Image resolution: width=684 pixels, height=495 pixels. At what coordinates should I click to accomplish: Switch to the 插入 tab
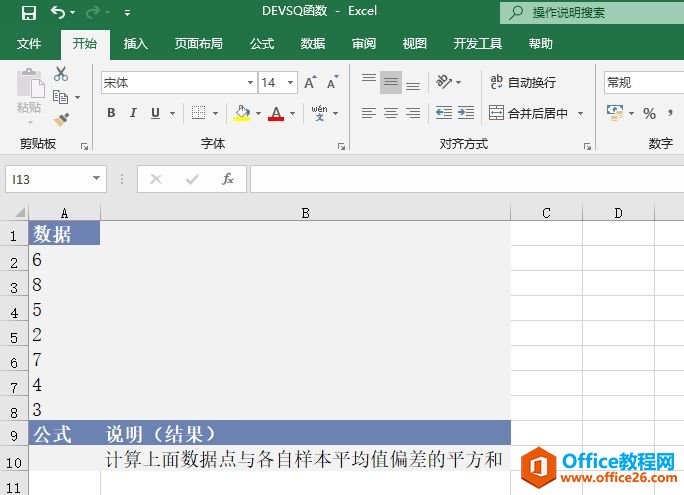tap(135, 44)
